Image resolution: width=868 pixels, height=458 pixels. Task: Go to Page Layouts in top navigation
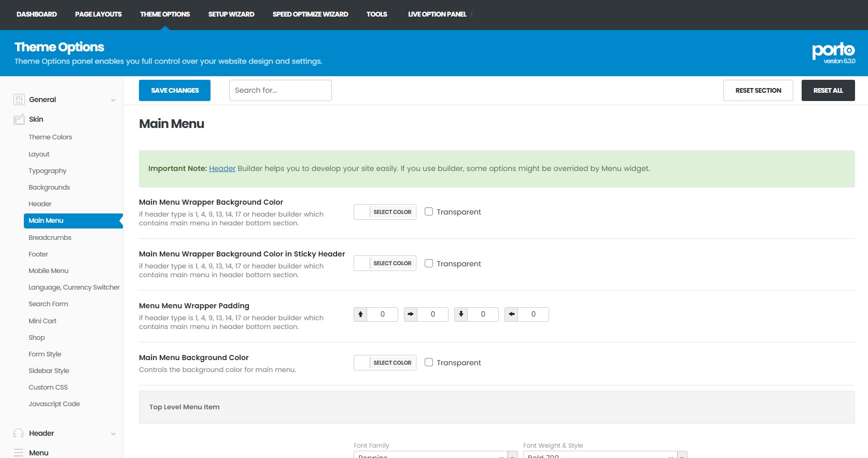pos(98,15)
